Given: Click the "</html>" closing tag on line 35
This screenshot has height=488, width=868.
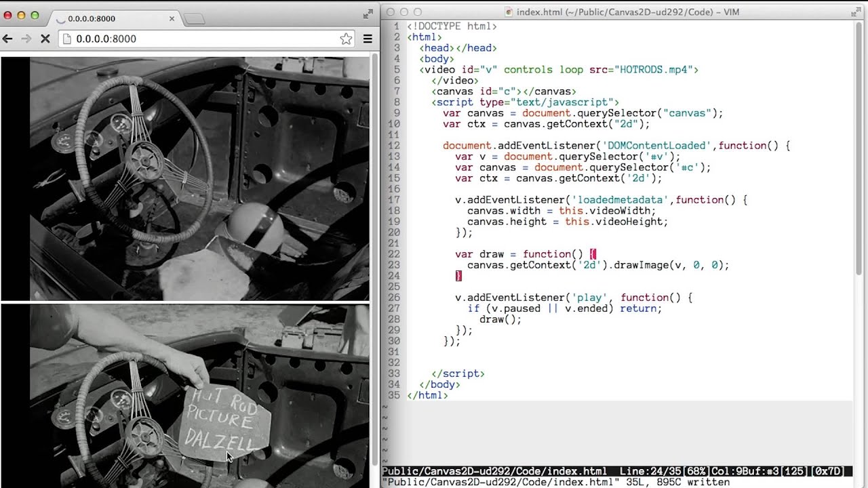Looking at the screenshot, I should 427,395.
